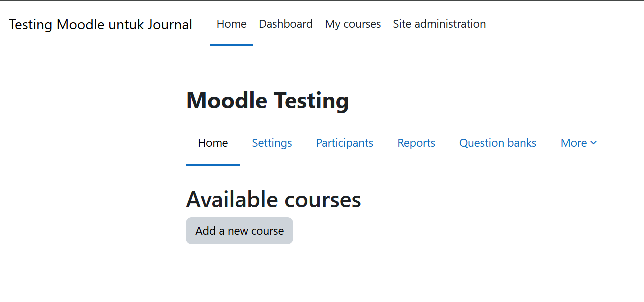Image resolution: width=644 pixels, height=302 pixels.
Task: Click the Moodle Testing page heading
Action: [x=267, y=101]
